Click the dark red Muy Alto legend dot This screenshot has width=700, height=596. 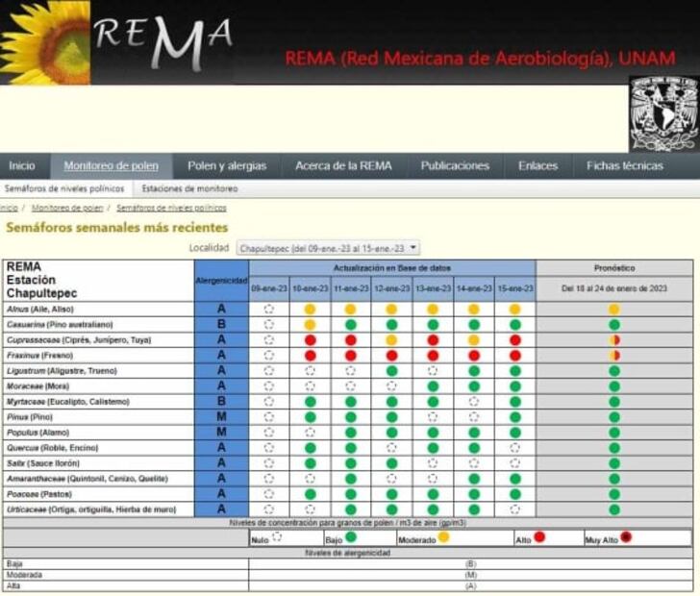626,537
